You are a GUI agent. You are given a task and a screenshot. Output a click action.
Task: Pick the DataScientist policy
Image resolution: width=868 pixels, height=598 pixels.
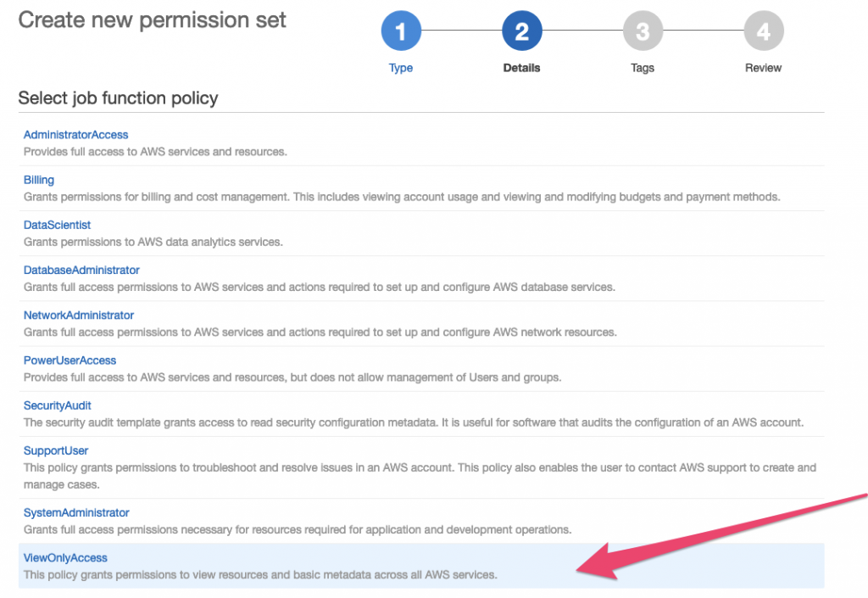[x=57, y=225]
